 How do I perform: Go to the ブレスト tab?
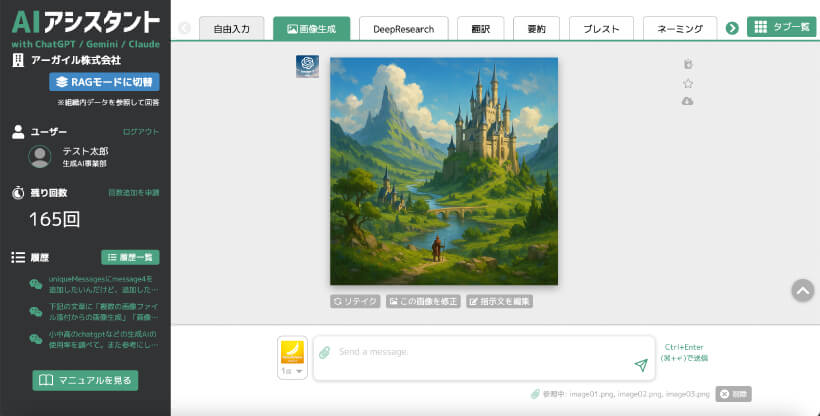pyautogui.click(x=601, y=29)
